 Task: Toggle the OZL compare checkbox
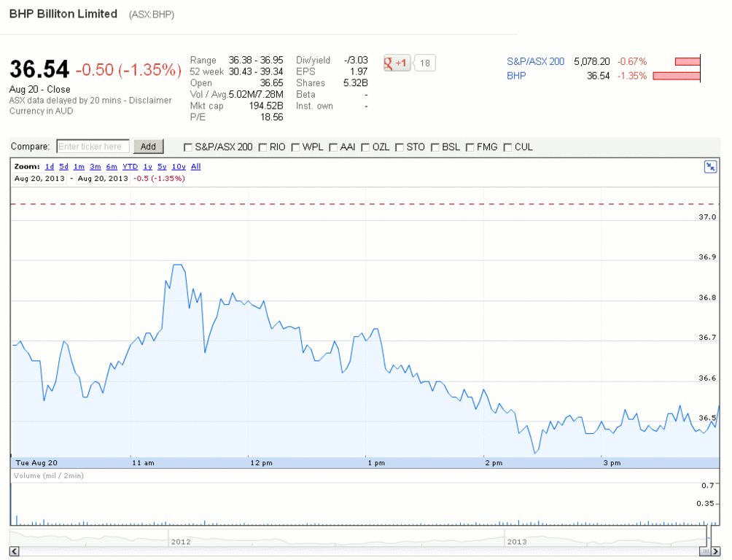tap(365, 147)
